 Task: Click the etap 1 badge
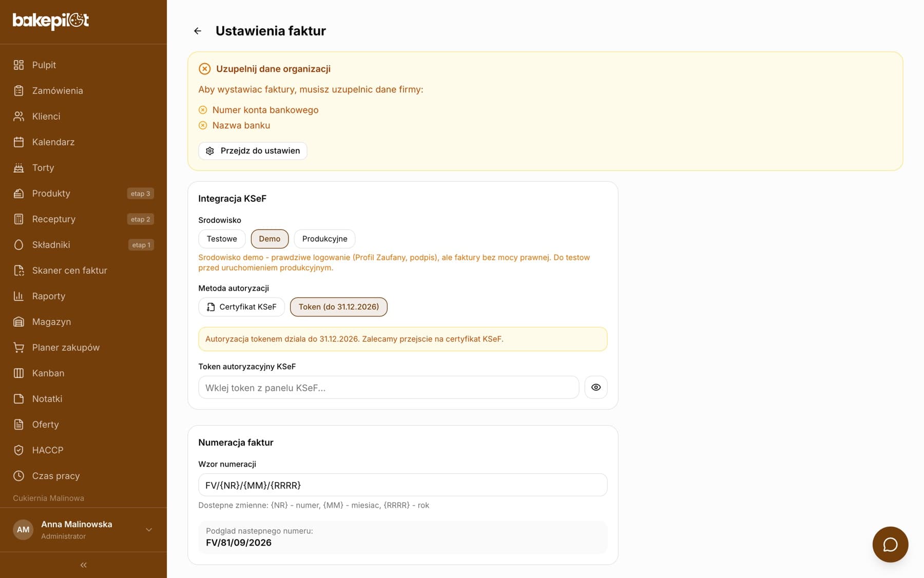pyautogui.click(x=141, y=245)
